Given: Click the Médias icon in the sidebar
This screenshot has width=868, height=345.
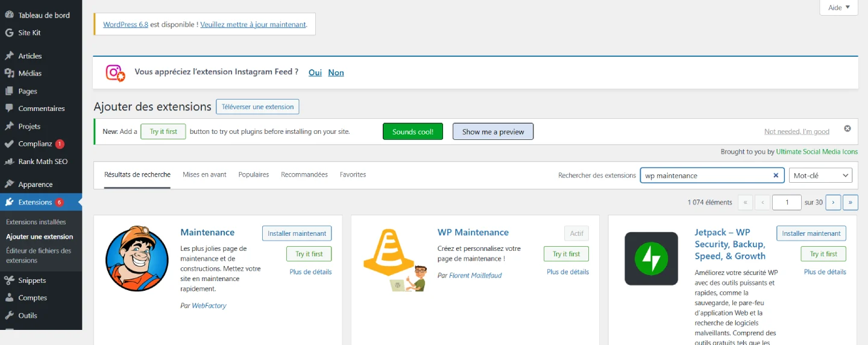Looking at the screenshot, I should (x=9, y=73).
